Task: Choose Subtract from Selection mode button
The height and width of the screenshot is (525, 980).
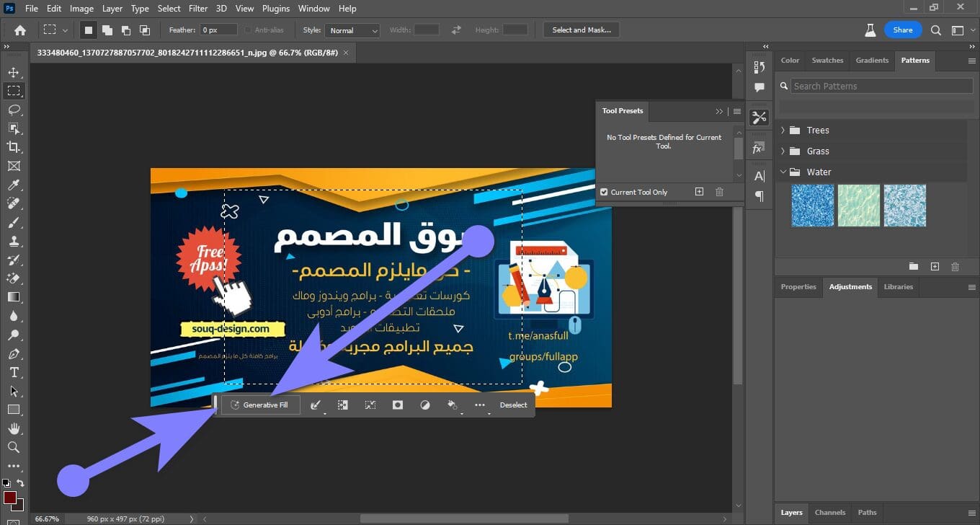Action: tap(126, 30)
